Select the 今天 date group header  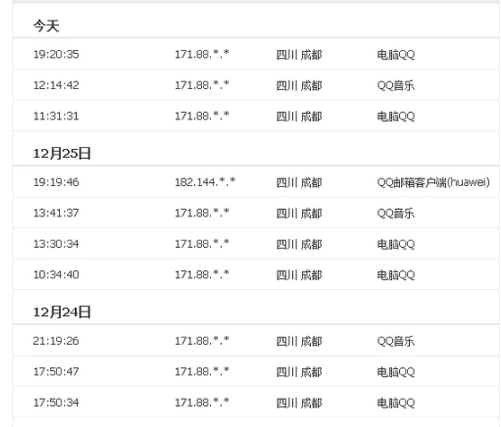(x=46, y=26)
